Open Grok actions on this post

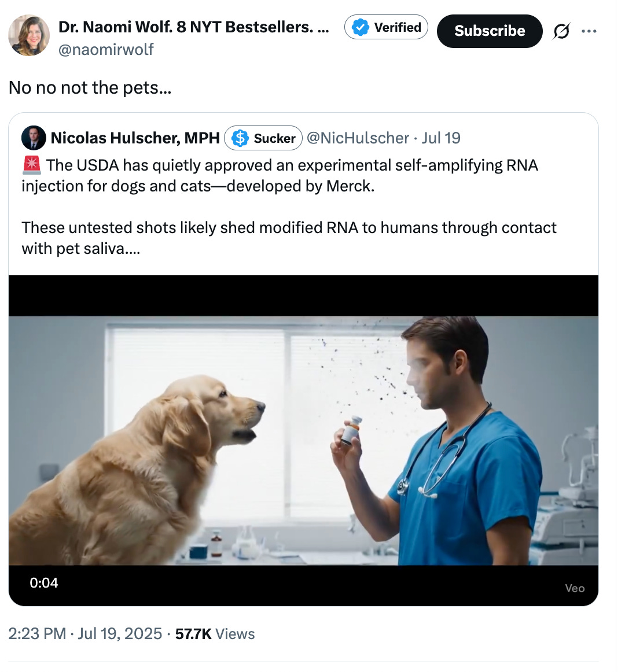pyautogui.click(x=560, y=31)
